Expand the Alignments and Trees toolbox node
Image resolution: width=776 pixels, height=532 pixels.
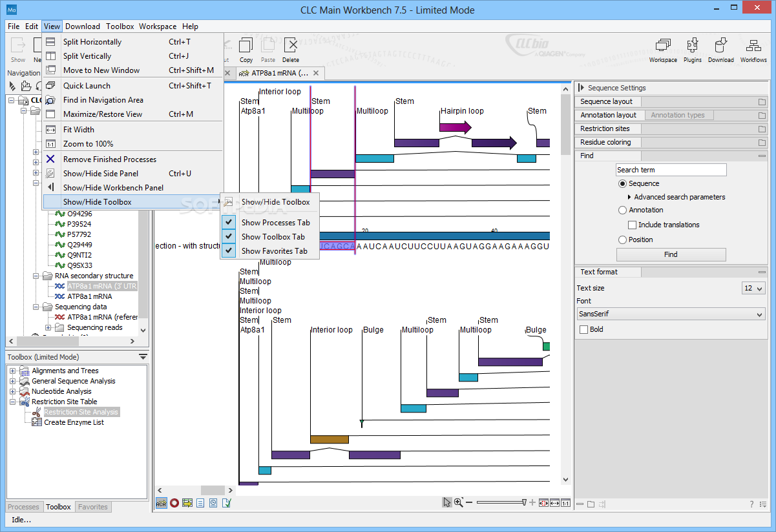click(13, 371)
